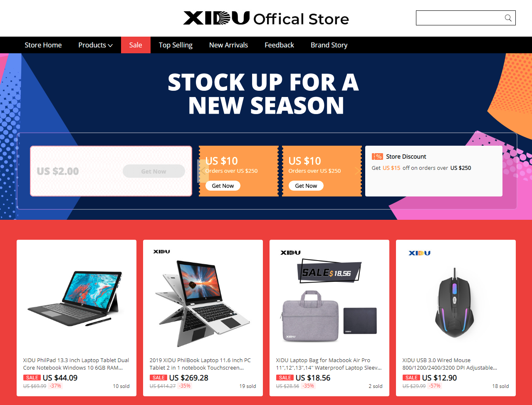Open the Brand Story page
The width and height of the screenshot is (532, 405).
(329, 45)
